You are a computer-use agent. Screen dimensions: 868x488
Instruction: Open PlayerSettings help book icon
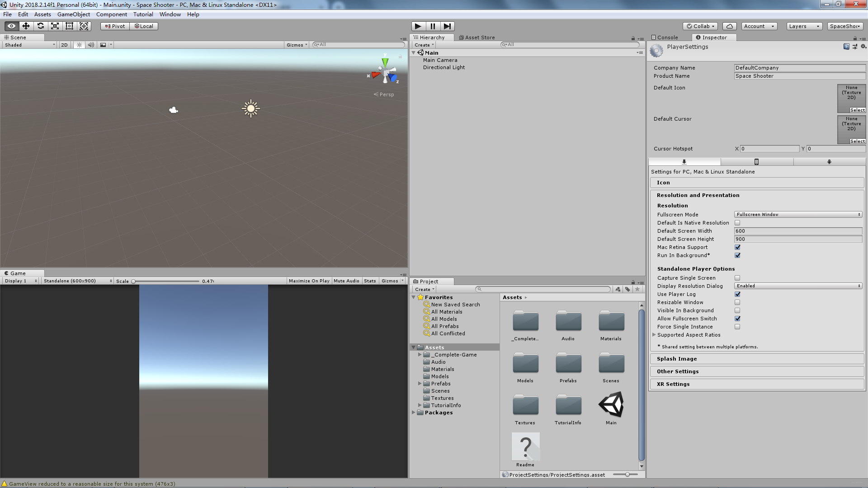pos(846,47)
